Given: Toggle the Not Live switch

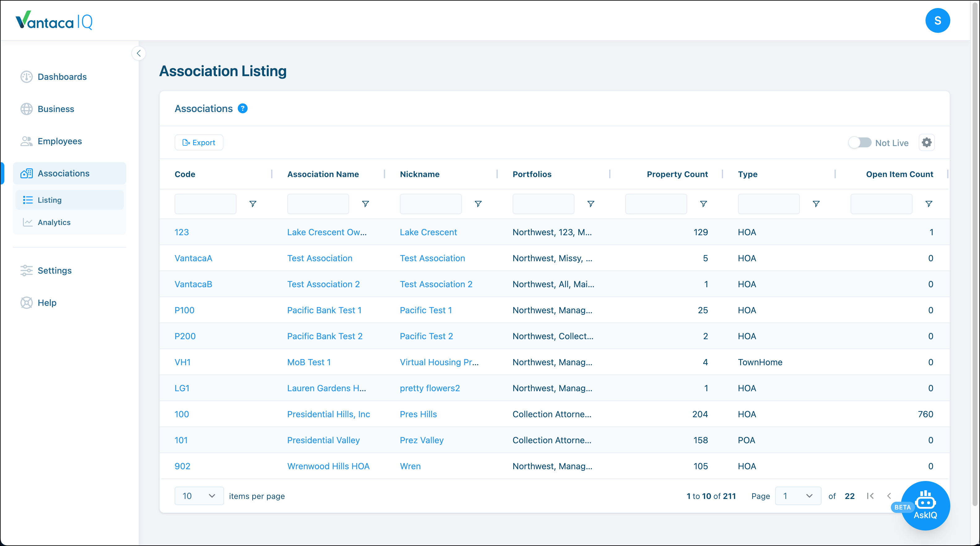Looking at the screenshot, I should click(860, 142).
